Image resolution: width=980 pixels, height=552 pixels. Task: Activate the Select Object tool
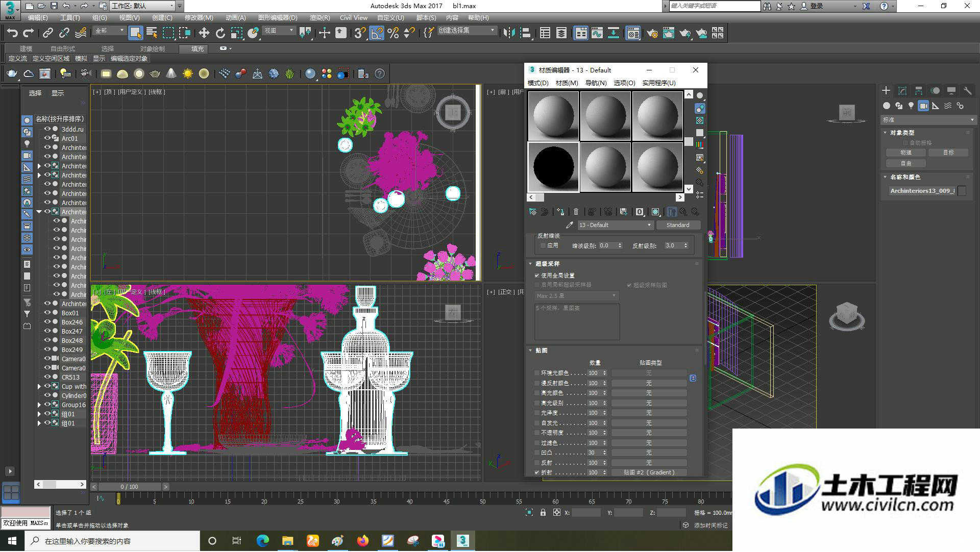[135, 33]
